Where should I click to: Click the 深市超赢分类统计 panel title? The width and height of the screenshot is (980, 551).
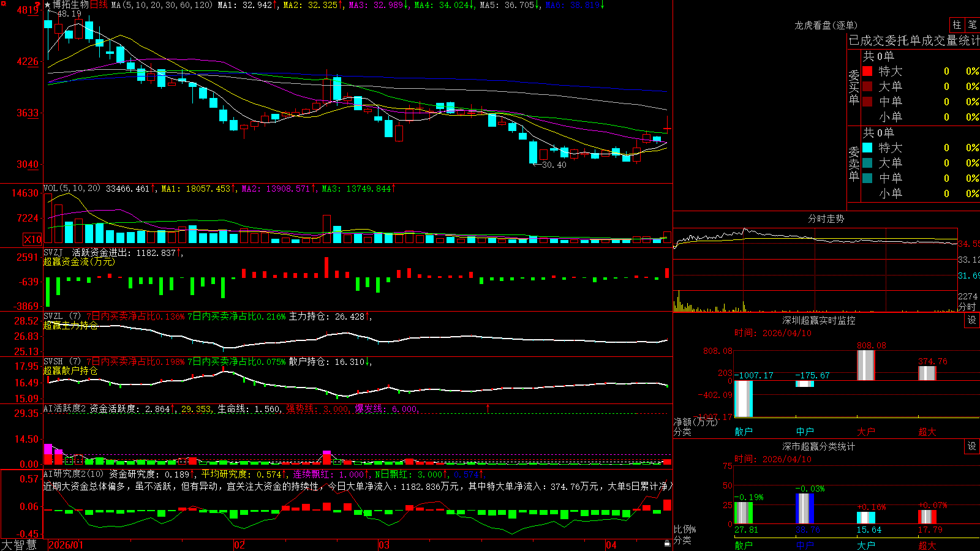pos(818,446)
